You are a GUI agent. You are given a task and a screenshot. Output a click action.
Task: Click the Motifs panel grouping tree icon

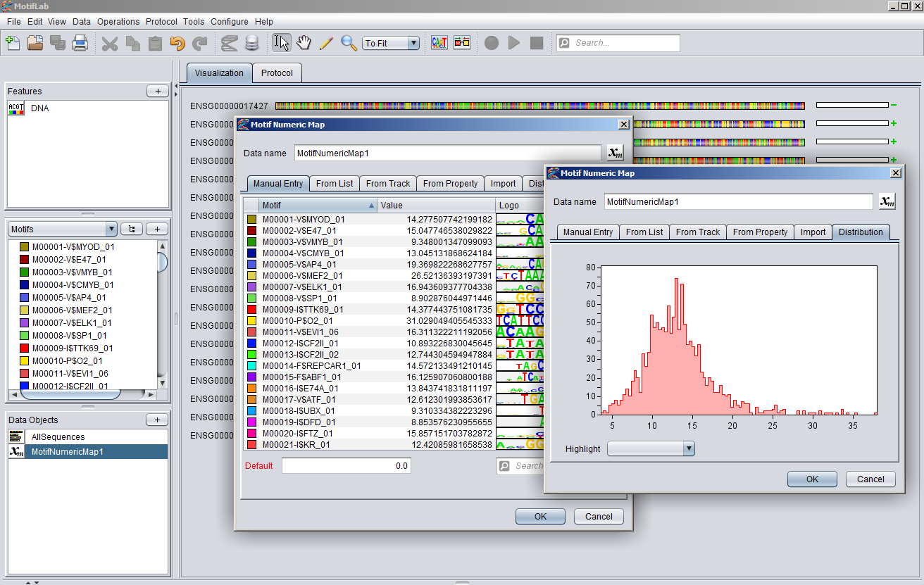point(131,229)
